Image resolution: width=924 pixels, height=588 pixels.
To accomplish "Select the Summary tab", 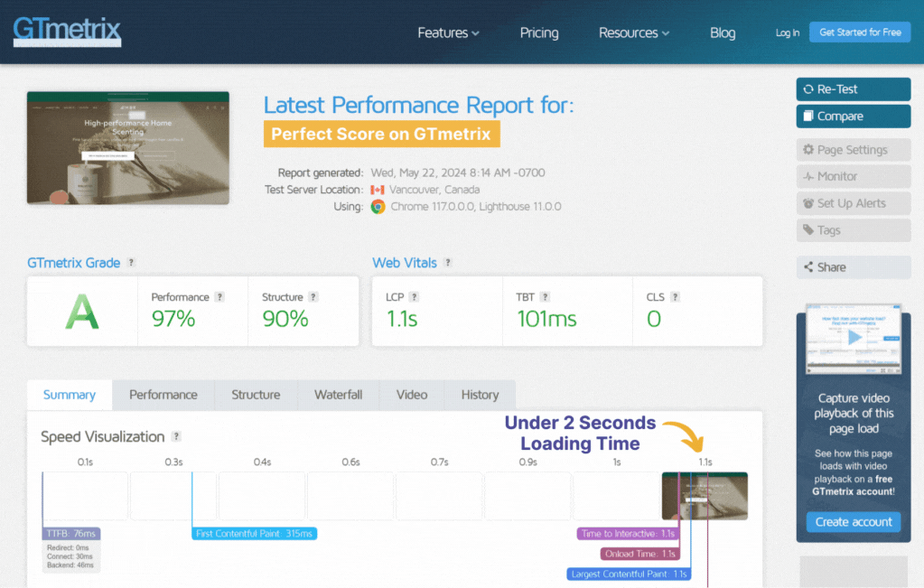I will [x=70, y=395].
